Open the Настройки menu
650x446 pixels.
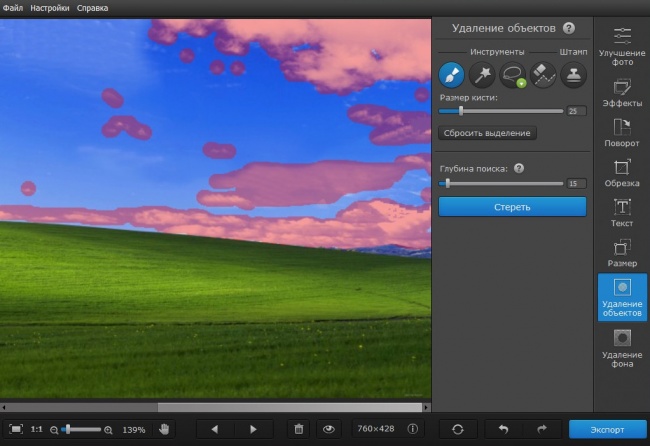[x=50, y=8]
